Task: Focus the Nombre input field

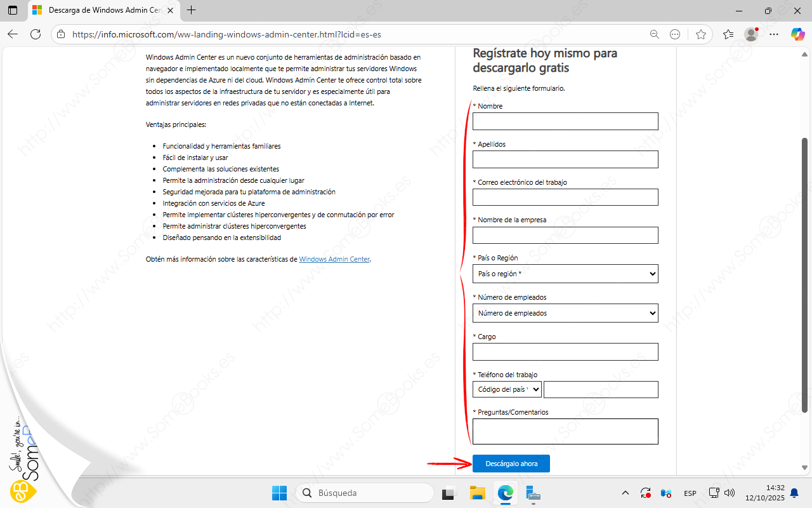Action: pyautogui.click(x=565, y=121)
